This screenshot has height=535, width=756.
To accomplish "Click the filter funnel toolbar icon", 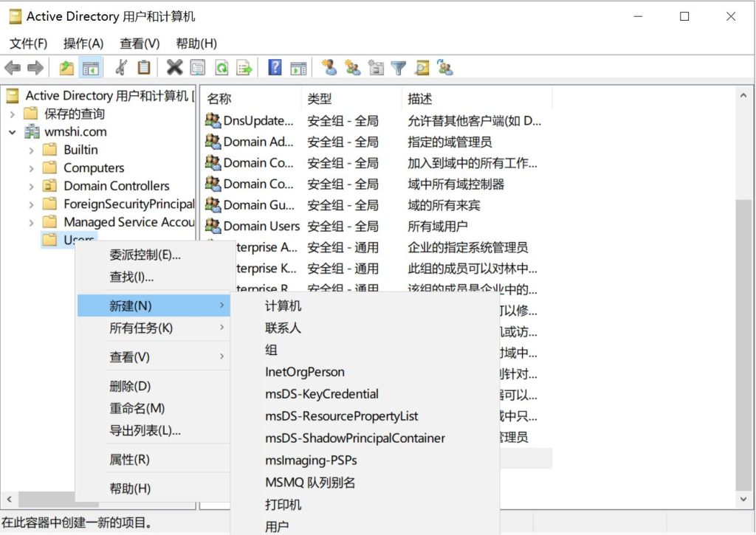I will point(399,68).
